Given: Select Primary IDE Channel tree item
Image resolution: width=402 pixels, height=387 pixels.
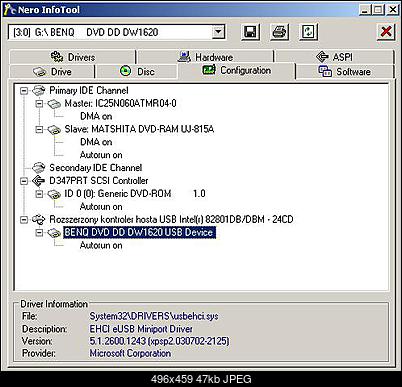Looking at the screenshot, I should (x=89, y=91).
